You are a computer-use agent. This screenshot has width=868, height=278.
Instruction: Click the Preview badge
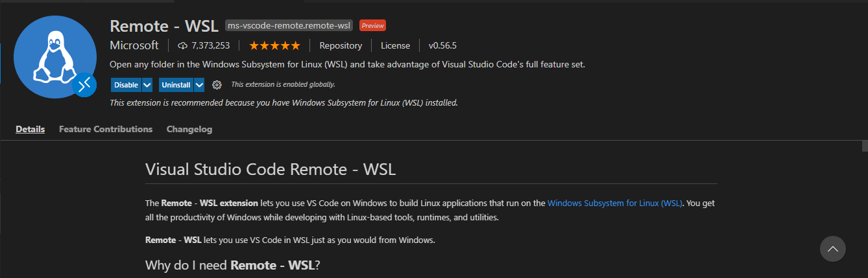tap(372, 25)
